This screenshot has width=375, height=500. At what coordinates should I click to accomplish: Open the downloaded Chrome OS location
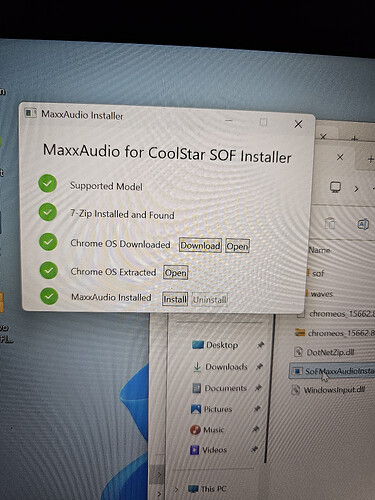(x=237, y=246)
